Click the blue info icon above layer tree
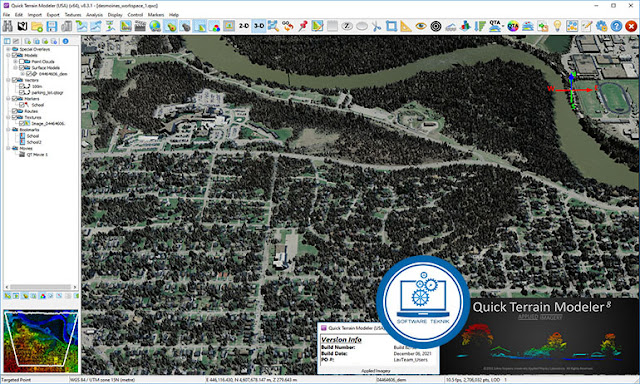 65,41
